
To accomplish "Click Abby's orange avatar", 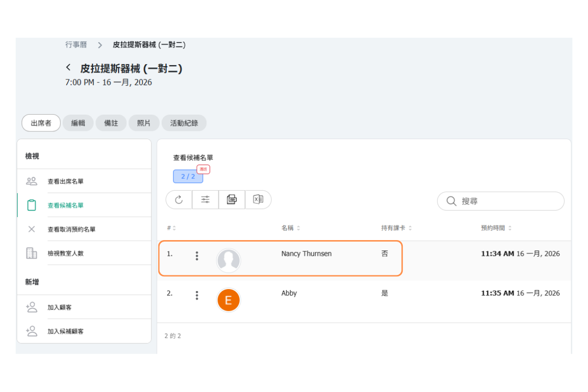I will pos(228,300).
